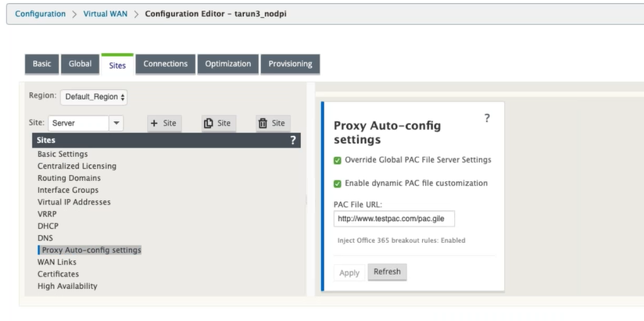Select the Global tab
Screen dimensions: 644x321
[x=80, y=64]
